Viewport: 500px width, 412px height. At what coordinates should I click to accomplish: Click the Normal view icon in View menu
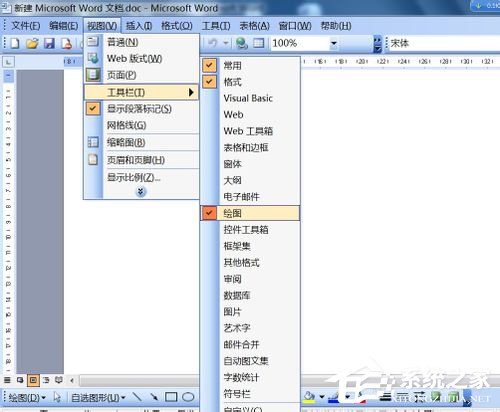pyautogui.click(x=93, y=42)
